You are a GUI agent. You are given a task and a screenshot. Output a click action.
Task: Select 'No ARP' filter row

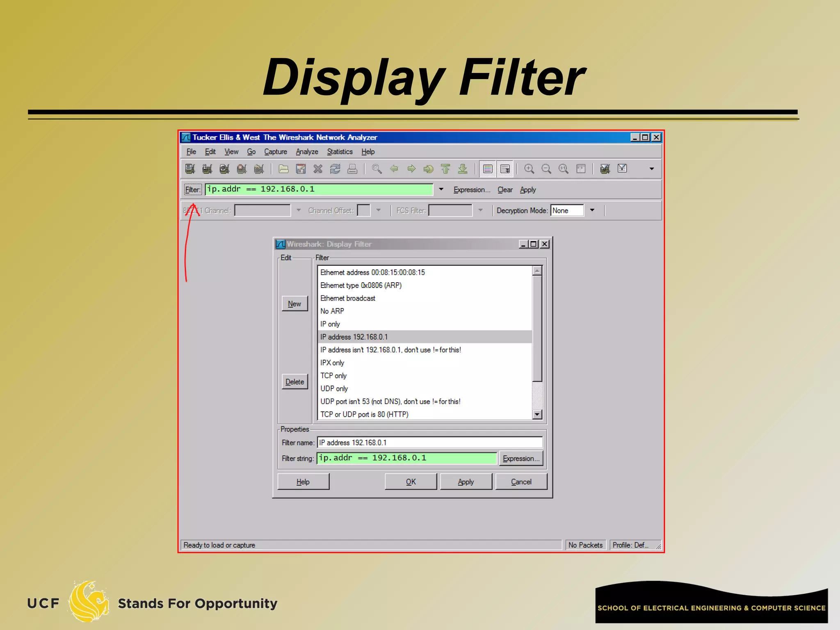(425, 311)
